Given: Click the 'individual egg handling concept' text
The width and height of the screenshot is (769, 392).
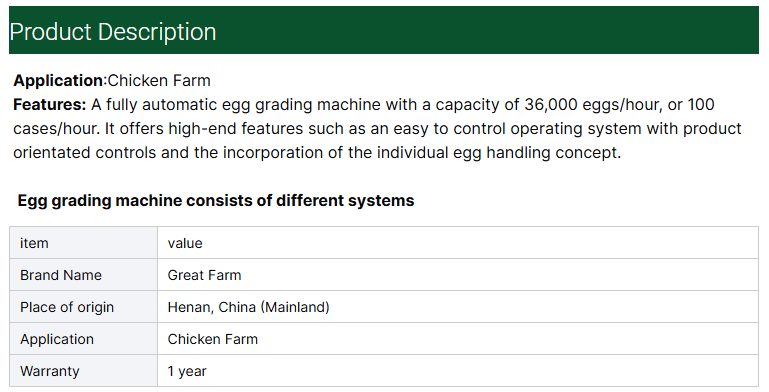Looking at the screenshot, I should coord(498,153).
